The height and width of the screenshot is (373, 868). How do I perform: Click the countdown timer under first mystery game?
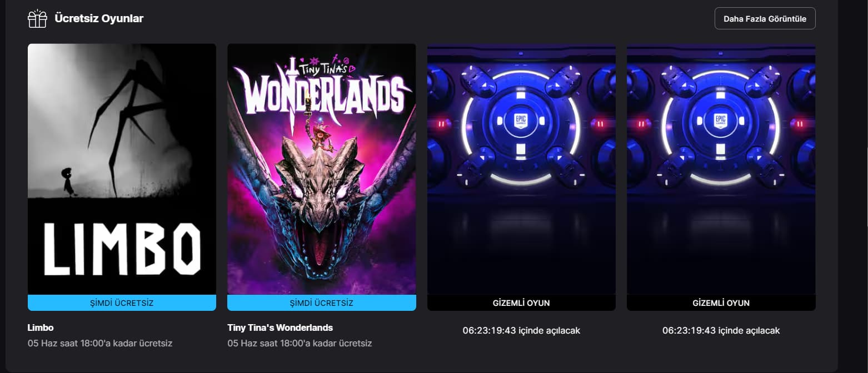[x=521, y=330]
